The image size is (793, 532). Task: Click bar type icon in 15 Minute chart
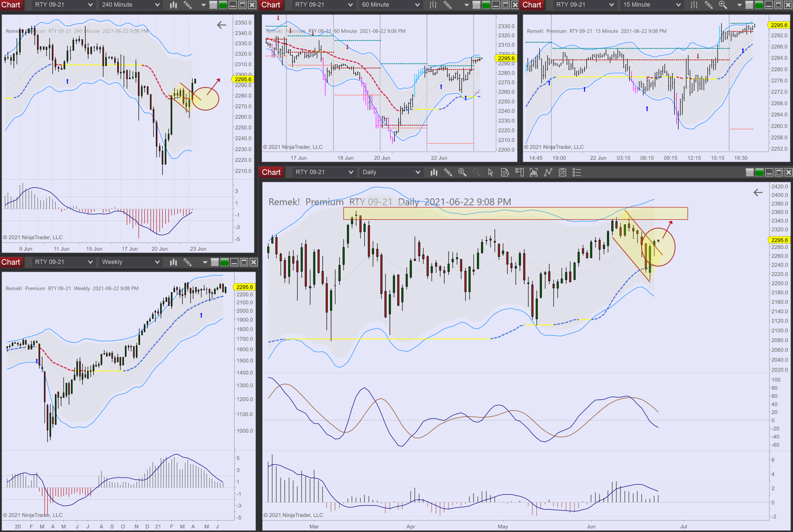click(694, 5)
